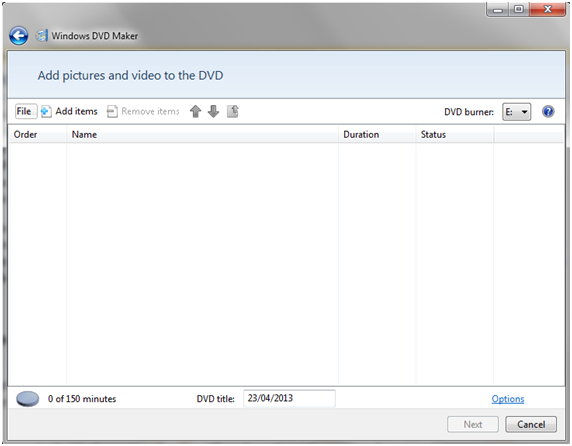Click the Duration column header
Viewport: 572px width, 446px height.
point(377,135)
